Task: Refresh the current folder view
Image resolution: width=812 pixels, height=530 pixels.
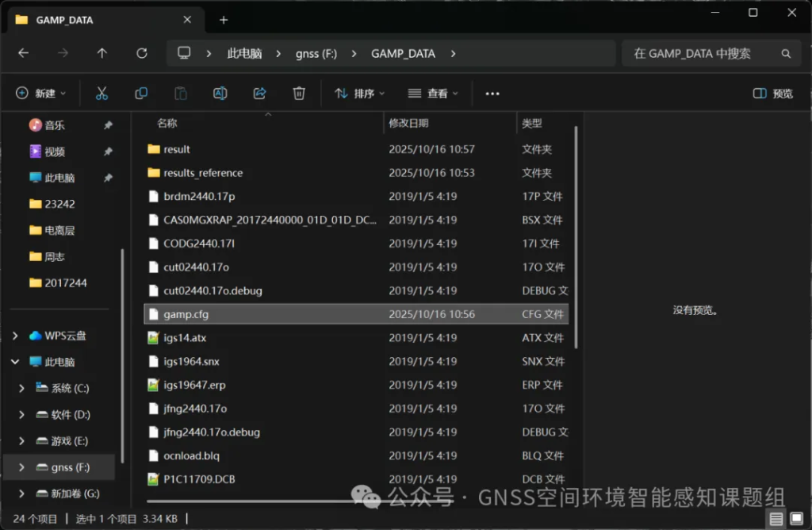Action: (x=142, y=53)
